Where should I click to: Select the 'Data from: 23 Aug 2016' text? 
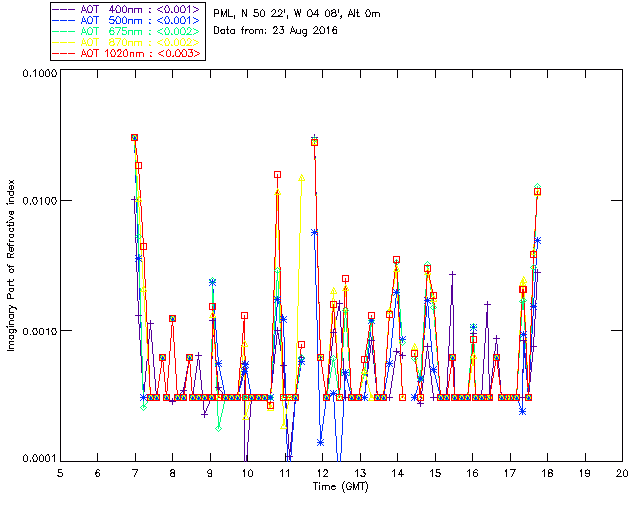click(x=276, y=31)
